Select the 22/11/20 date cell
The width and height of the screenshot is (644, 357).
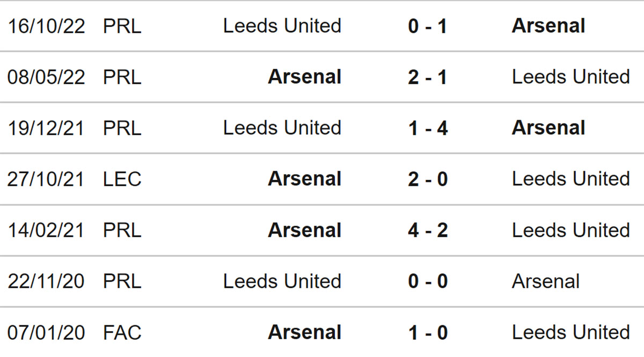pyautogui.click(x=46, y=281)
